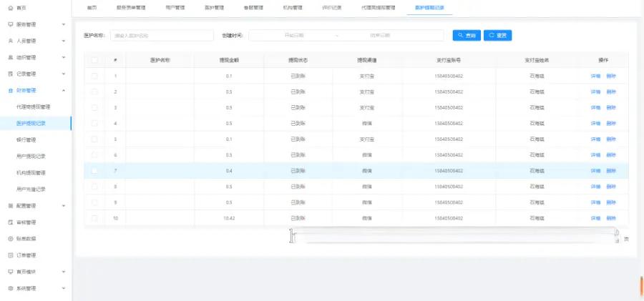
Task: Click the 10.42 amount cell
Action: [x=229, y=218]
